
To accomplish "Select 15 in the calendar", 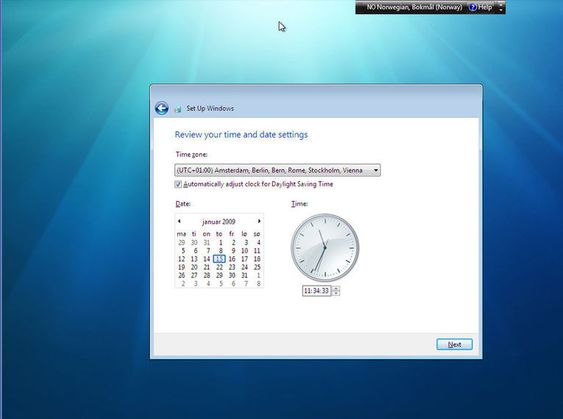I will tap(219, 259).
